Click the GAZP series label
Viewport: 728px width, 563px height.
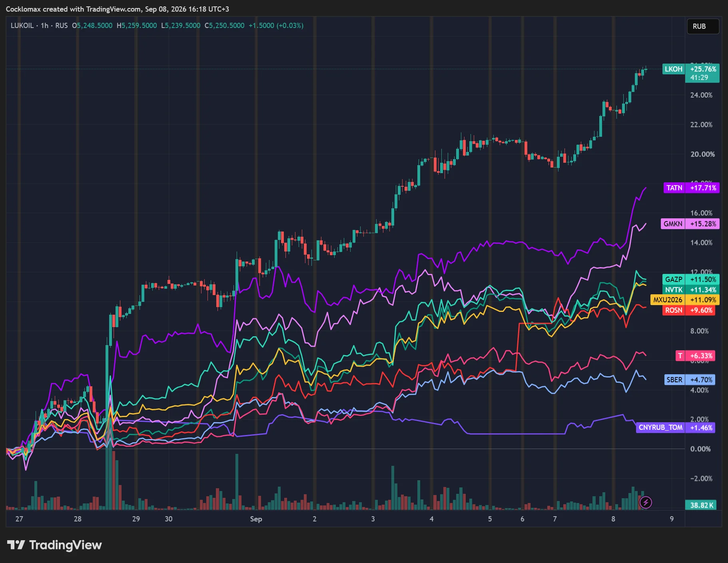point(674,280)
